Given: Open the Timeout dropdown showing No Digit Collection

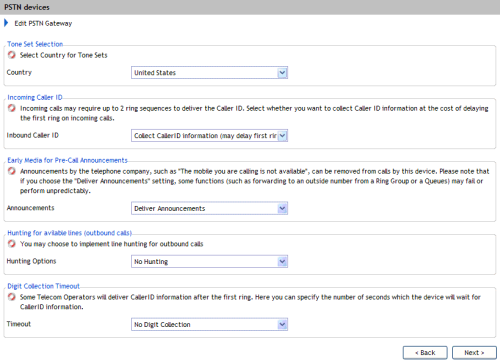Looking at the screenshot, I should (209, 324).
